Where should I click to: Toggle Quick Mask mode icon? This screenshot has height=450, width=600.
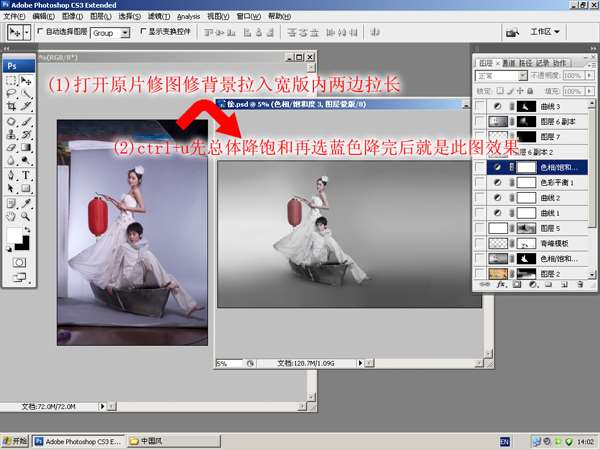[x=18, y=261]
